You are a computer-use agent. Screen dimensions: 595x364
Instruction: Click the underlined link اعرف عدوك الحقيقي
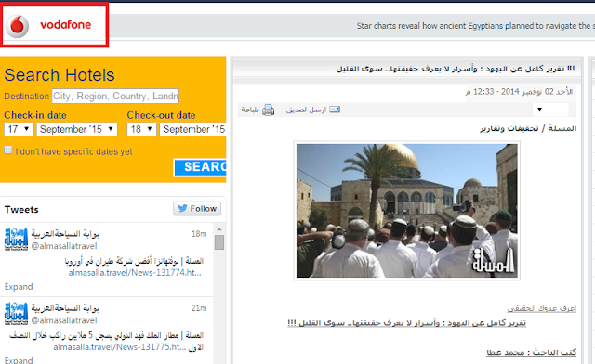pos(541,308)
